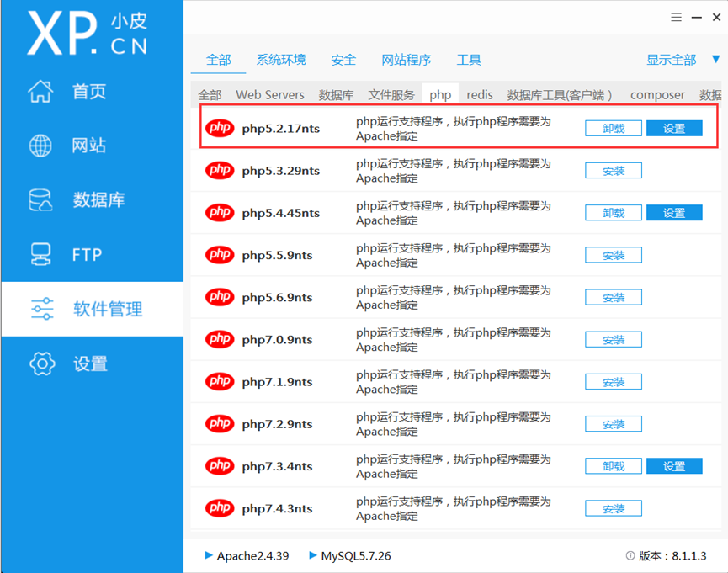Click the php logo of php7.2.9nts

click(220, 424)
